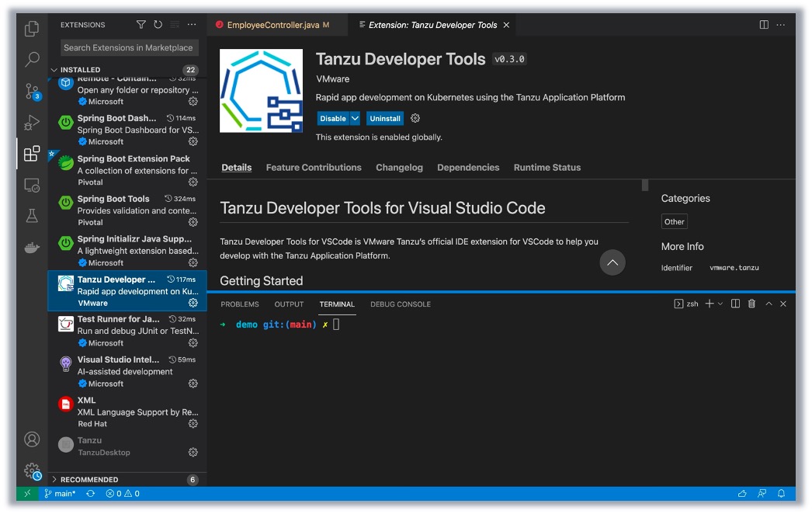Switch to the Changelog tab
Image resolution: width=812 pixels, height=514 pixels.
point(399,168)
